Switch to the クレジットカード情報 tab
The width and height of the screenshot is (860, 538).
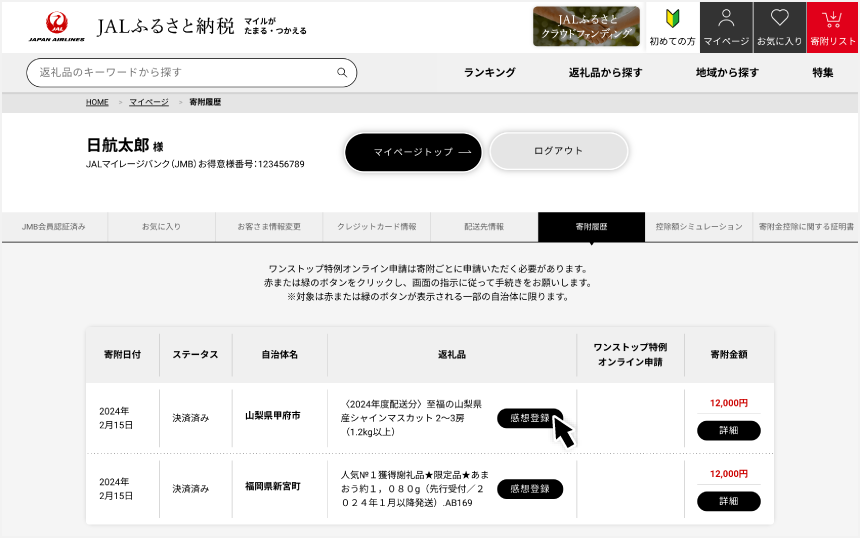click(377, 227)
